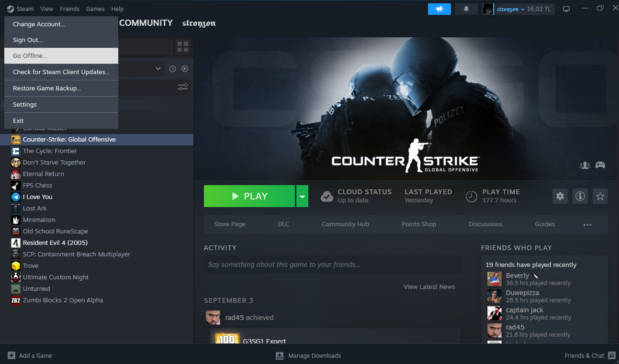Open Beverly's avatar in Friends Who Play
The height and width of the screenshot is (364, 619).
pyautogui.click(x=495, y=279)
